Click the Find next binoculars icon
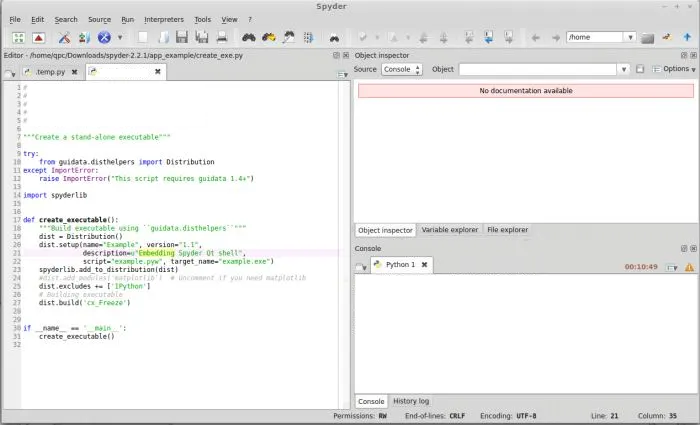Image resolution: width=700 pixels, height=425 pixels. click(269, 38)
